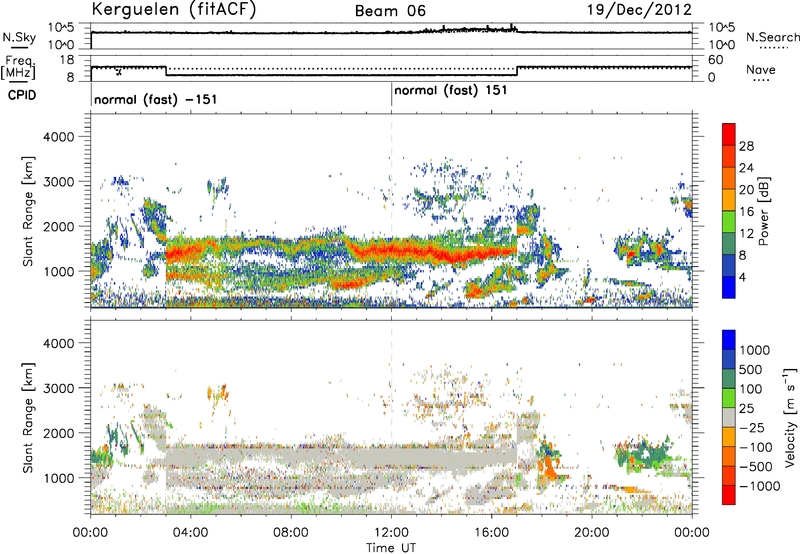Click the 'Freq. [MHz]' axis label
Viewport: 800px width, 554px height.
[19, 69]
